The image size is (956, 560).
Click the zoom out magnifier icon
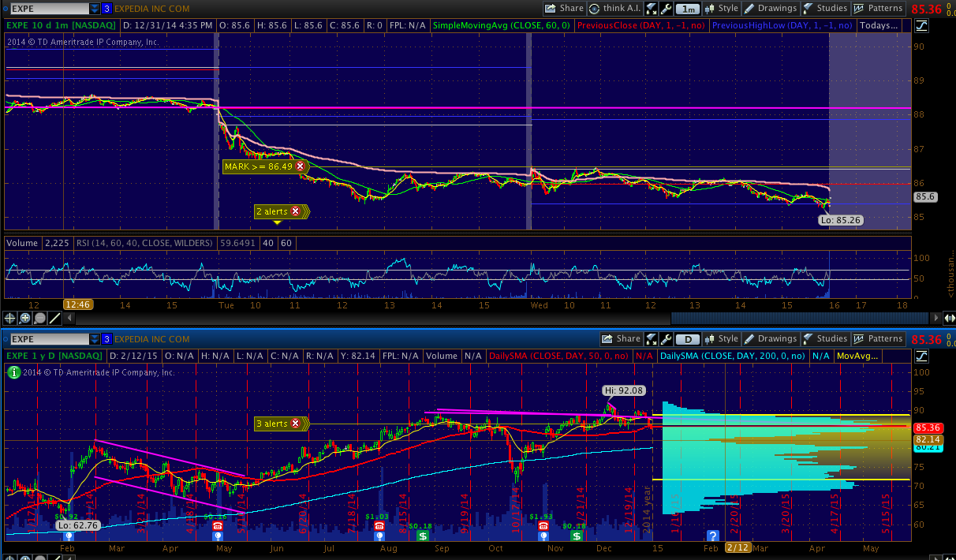(39, 319)
